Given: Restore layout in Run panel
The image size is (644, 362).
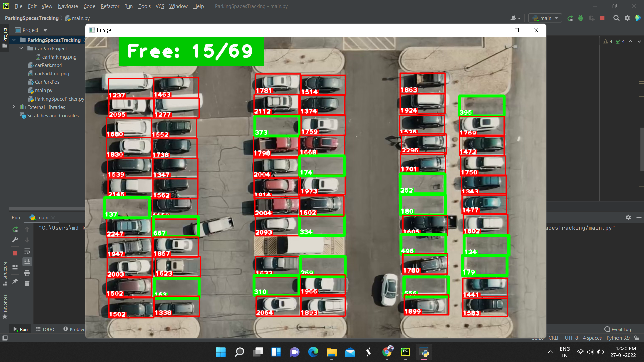Looking at the screenshot, I should [x=15, y=267].
